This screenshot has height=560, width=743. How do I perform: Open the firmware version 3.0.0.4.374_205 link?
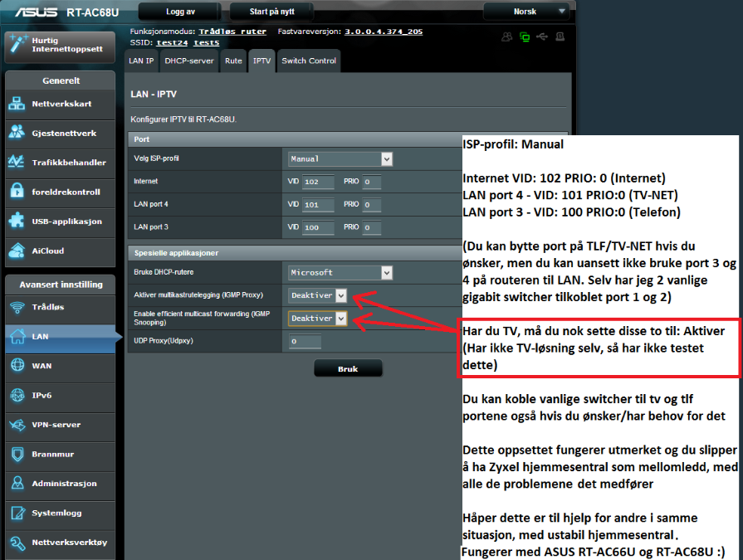(384, 32)
